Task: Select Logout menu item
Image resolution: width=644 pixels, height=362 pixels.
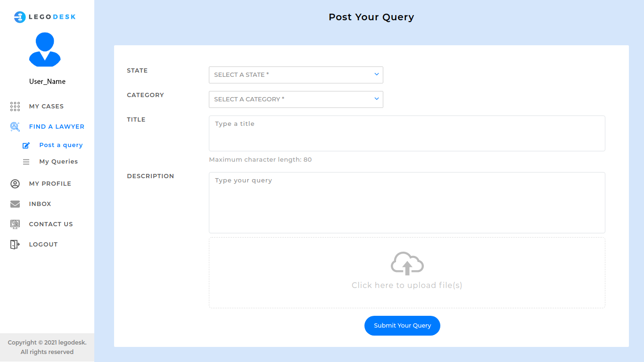Action: 43,245
